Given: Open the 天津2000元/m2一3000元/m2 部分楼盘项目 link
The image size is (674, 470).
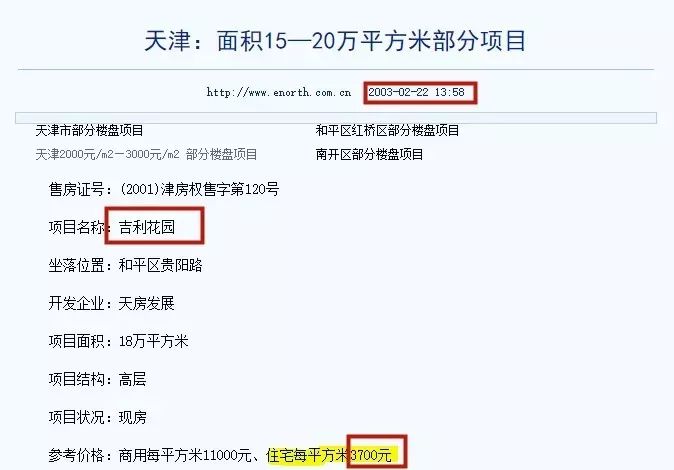Looking at the screenshot, I should coord(146,154).
